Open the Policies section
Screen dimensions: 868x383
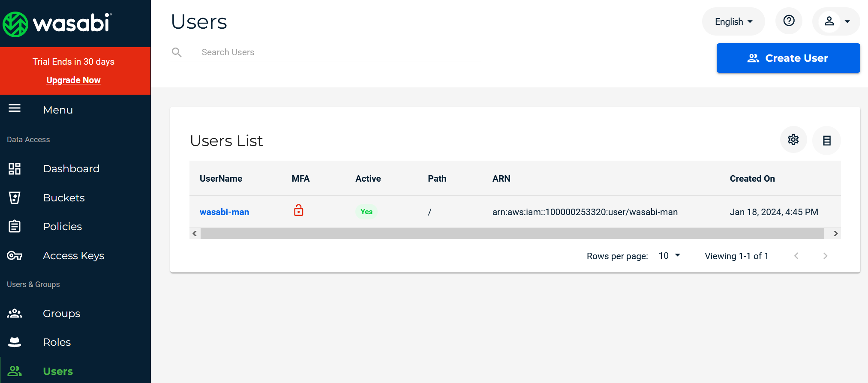tap(62, 227)
